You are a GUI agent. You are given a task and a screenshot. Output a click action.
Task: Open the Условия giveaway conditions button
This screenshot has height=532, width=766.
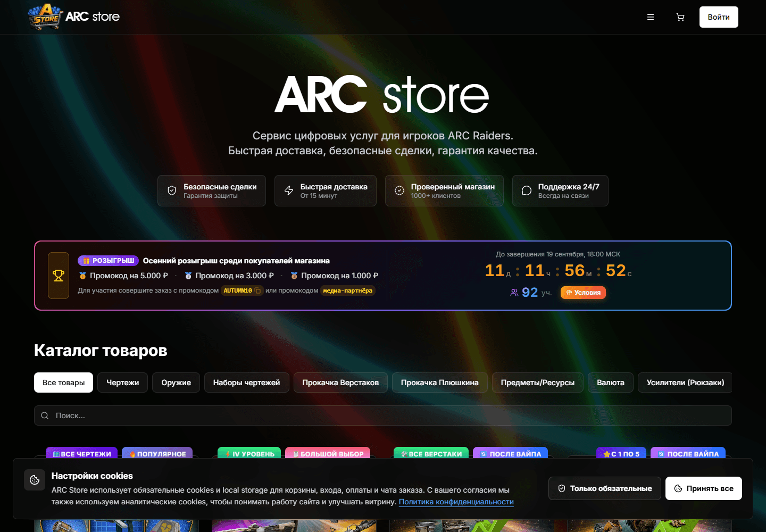pos(583,293)
